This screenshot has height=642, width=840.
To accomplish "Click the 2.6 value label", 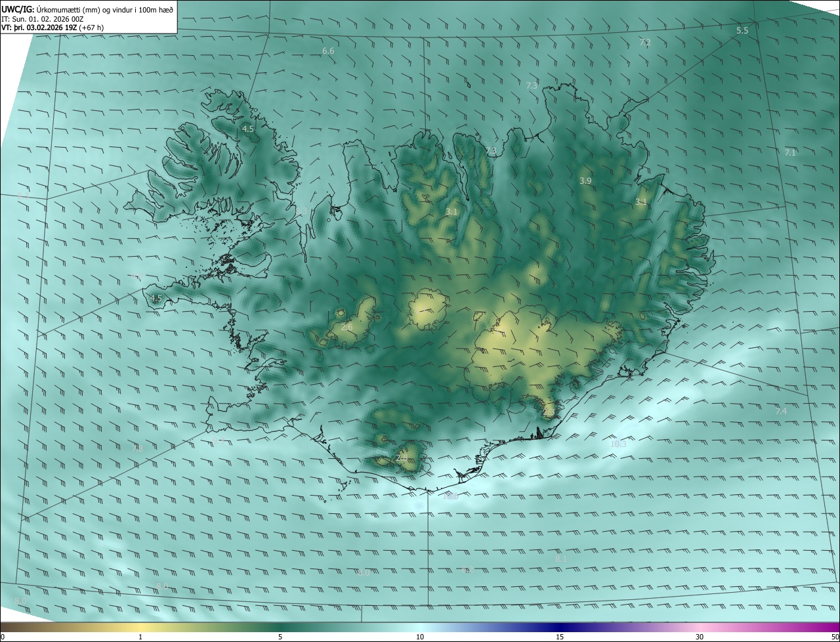I will 347,327.
